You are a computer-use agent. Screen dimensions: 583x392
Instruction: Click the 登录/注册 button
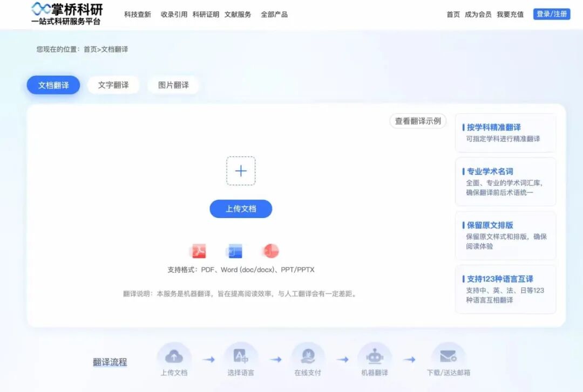coord(552,13)
